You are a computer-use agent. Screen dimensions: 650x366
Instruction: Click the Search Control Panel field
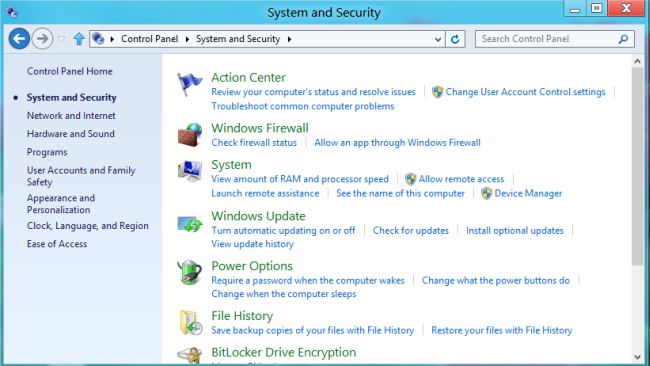[x=555, y=39]
